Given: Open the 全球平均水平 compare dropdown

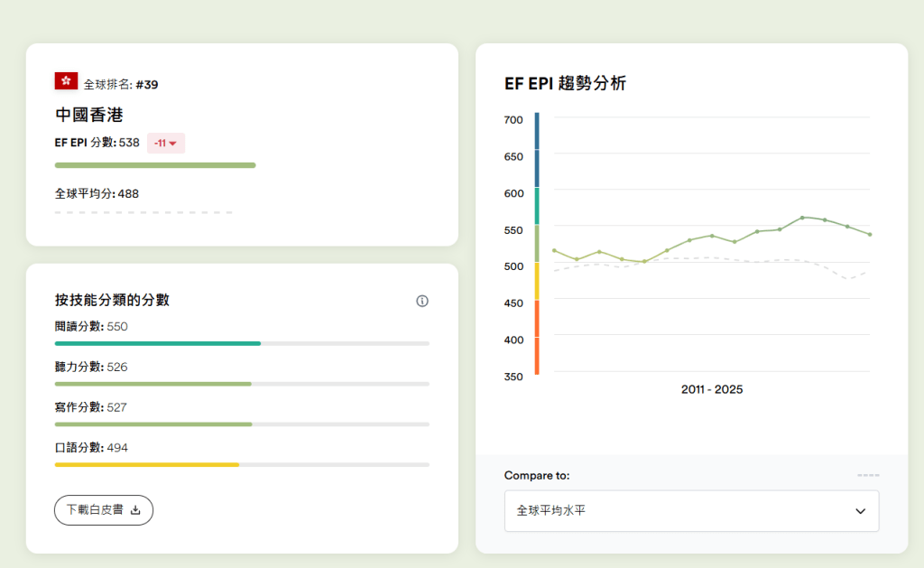Looking at the screenshot, I should click(x=691, y=511).
